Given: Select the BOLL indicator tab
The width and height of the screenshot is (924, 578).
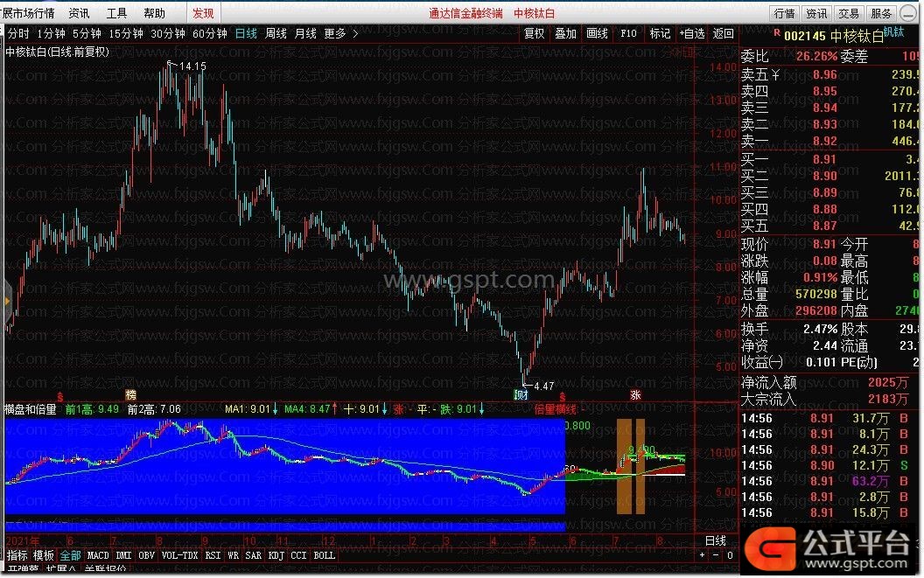Looking at the screenshot, I should (x=324, y=555).
